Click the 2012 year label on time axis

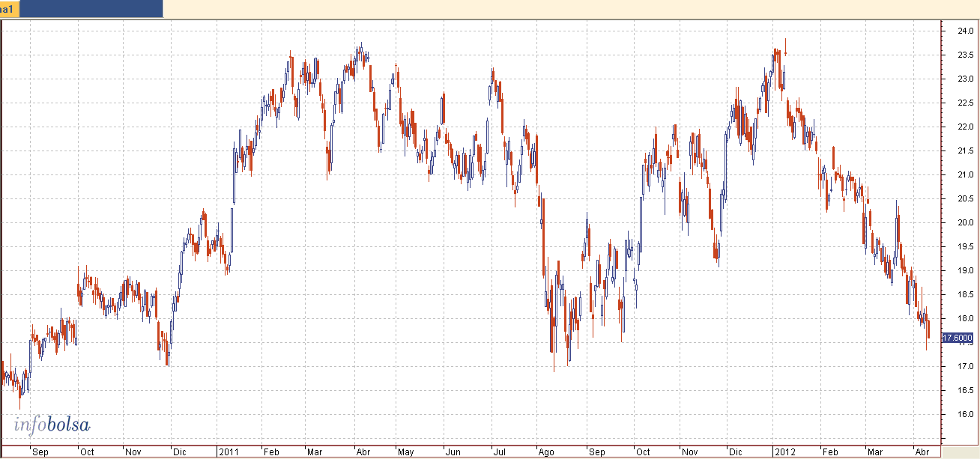pyautogui.click(x=785, y=452)
